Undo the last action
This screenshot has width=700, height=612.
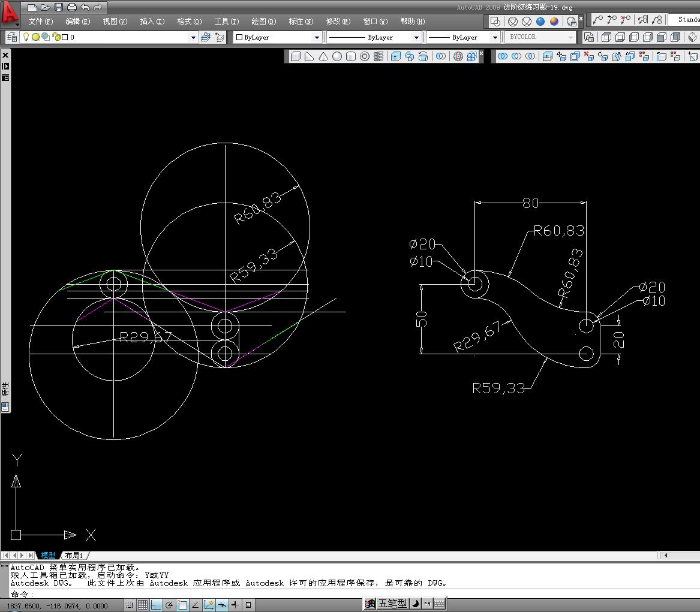(85, 7)
